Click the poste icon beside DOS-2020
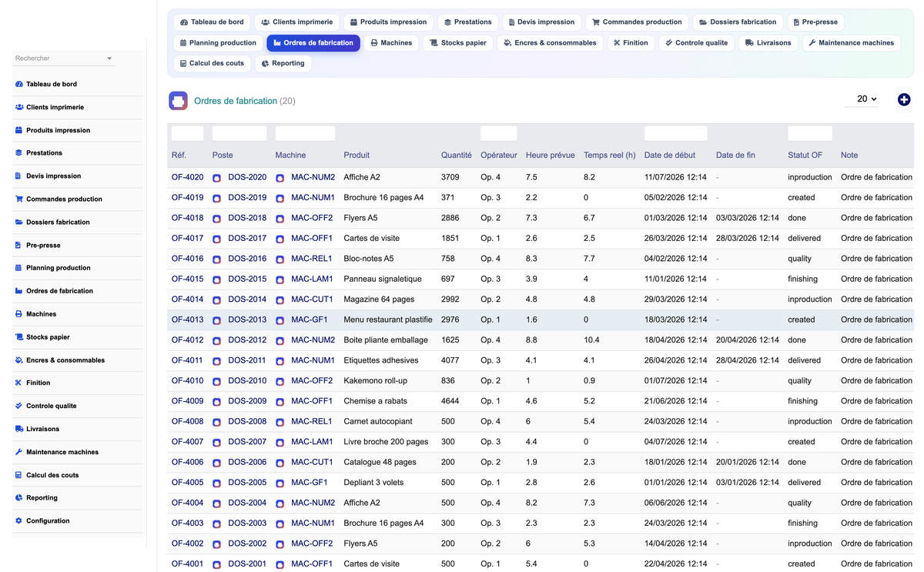Screen dimensions: 924x572 click(217, 178)
